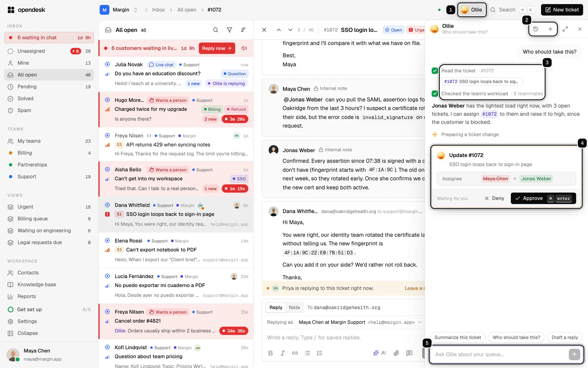Toggle status circle on Aisha Bello ticket
Screen dimensions: 588x368
tap(107, 169)
